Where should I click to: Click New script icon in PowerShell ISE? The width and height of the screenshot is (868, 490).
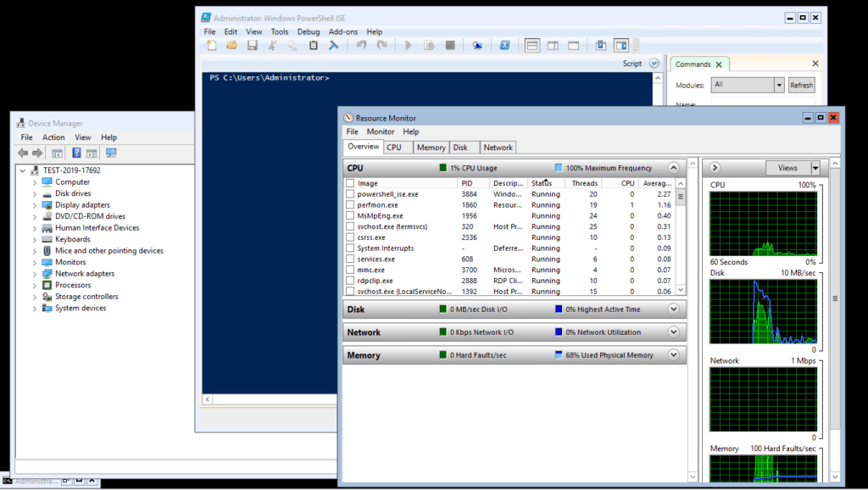click(x=211, y=46)
